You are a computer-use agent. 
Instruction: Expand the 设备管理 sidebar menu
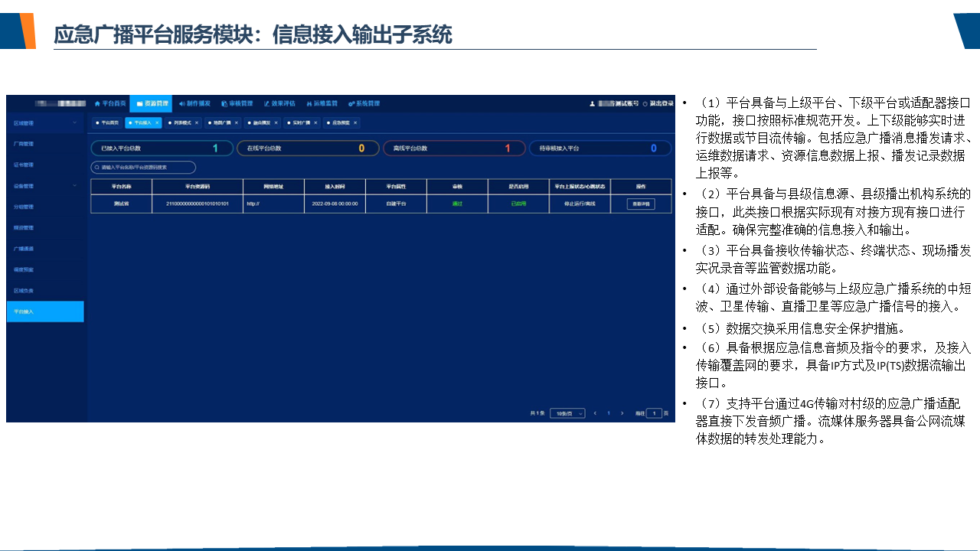click(74, 185)
